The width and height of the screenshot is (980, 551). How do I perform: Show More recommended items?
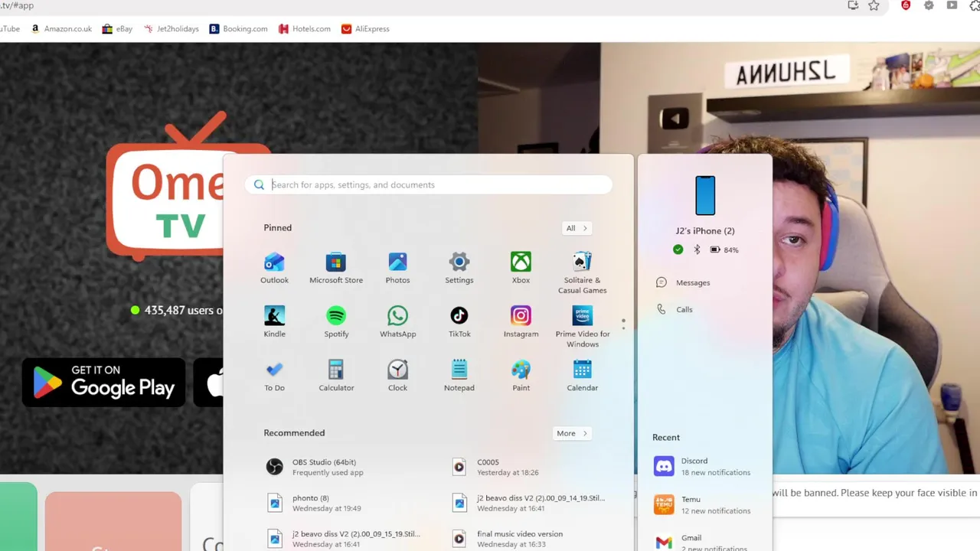click(571, 433)
